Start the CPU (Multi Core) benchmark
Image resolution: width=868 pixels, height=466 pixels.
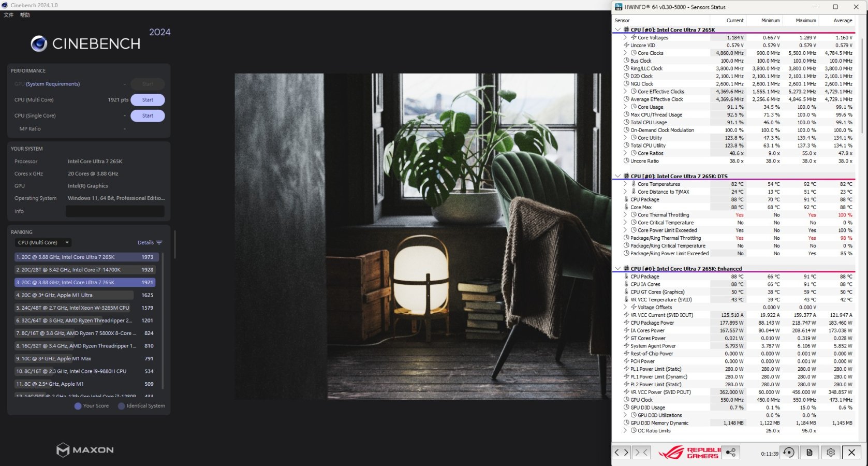point(148,100)
